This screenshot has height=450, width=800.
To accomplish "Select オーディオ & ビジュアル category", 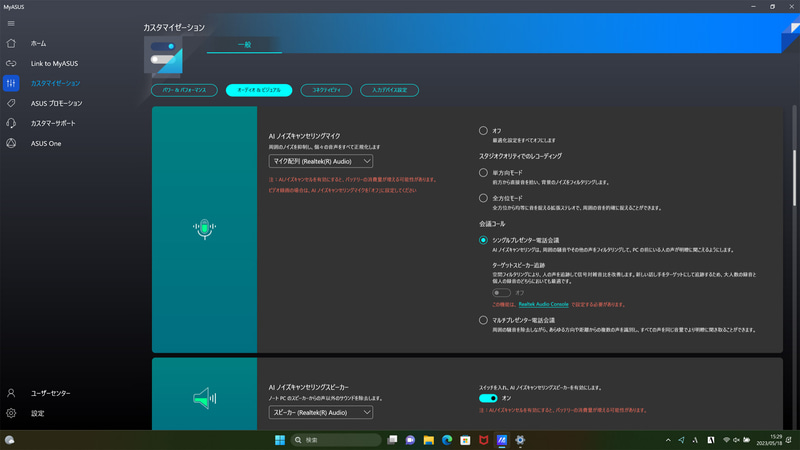I will [x=259, y=90].
